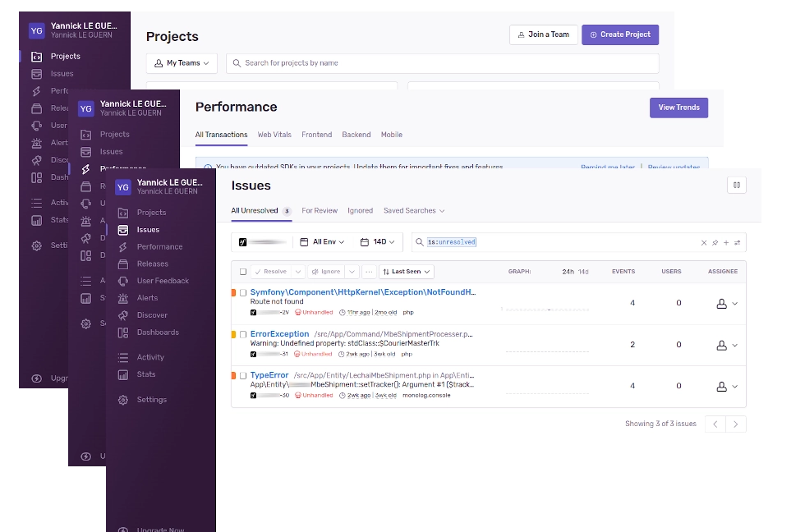Open assignee dropdown for the TypeError issue
Screen dimensions: 805x532
click(x=727, y=387)
